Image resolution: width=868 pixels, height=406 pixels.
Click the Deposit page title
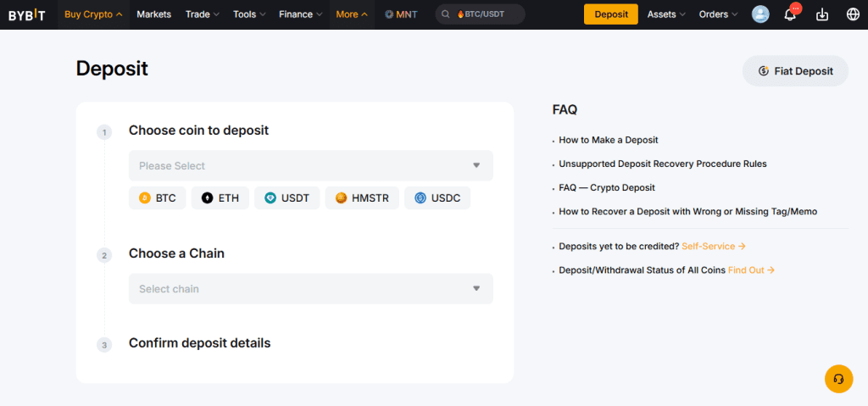click(113, 69)
